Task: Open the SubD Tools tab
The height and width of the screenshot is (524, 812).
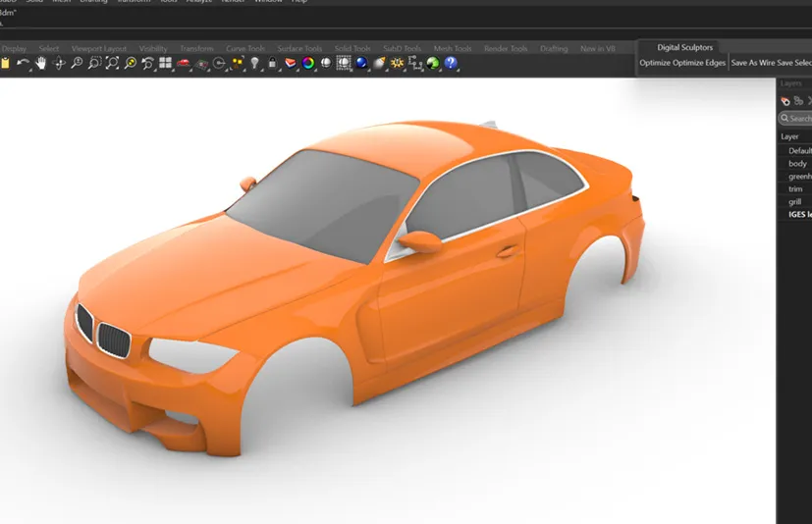Action: coord(402,48)
